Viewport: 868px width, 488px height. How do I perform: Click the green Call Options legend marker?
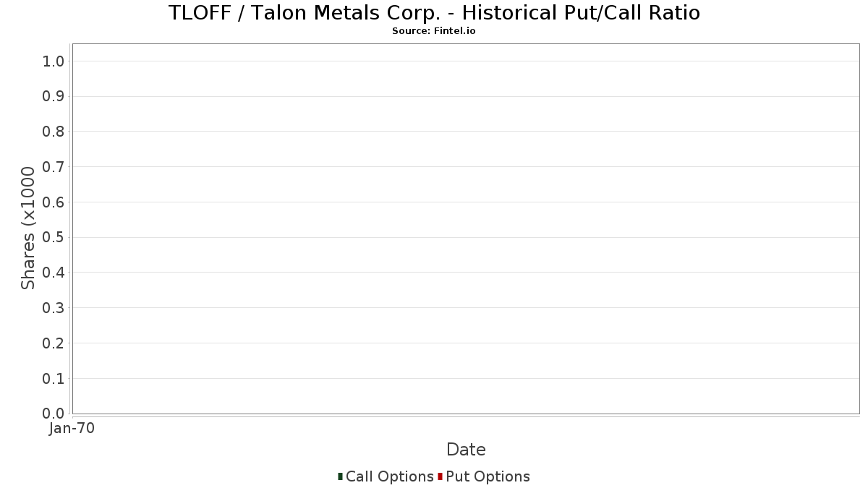pos(340,476)
